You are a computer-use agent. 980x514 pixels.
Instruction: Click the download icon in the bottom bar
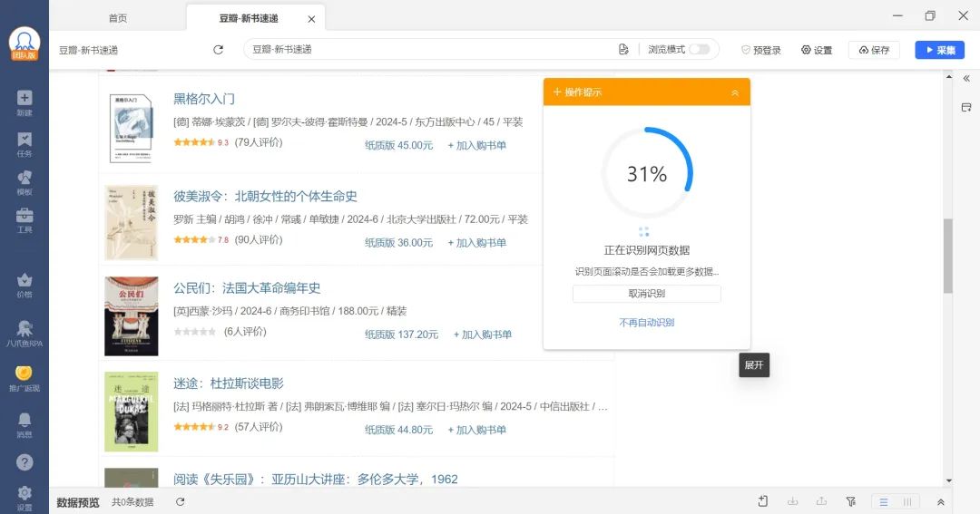pyautogui.click(x=792, y=501)
